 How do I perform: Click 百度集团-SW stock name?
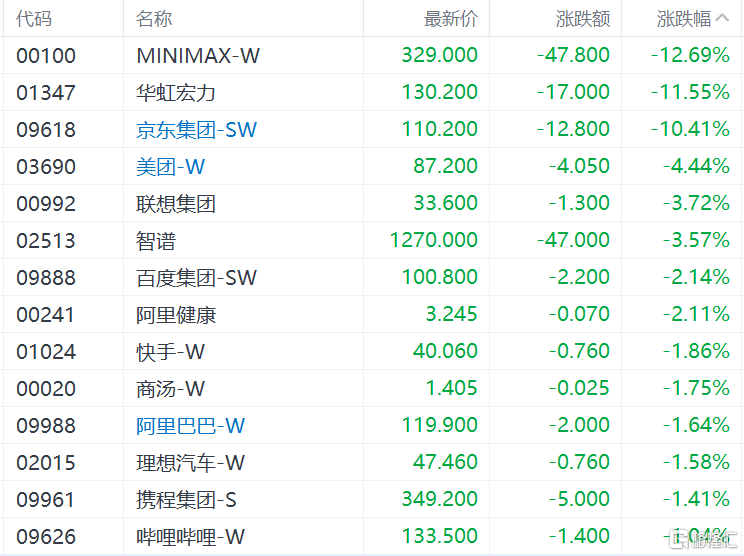click(x=196, y=278)
